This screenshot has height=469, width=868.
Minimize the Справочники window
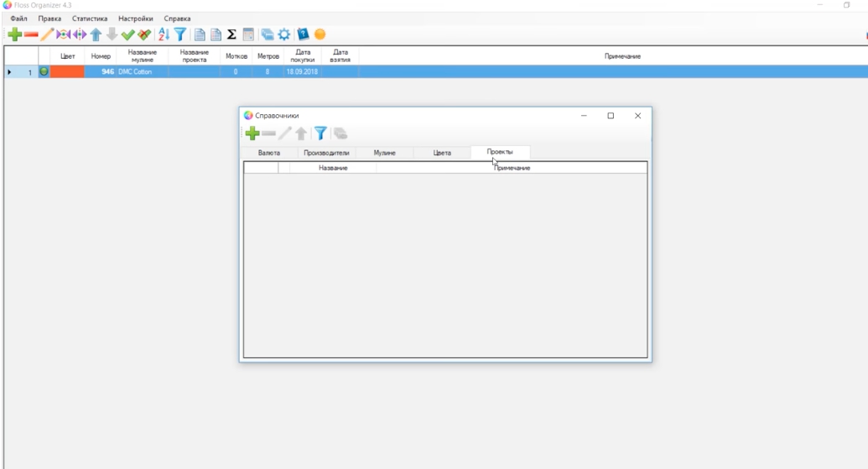pyautogui.click(x=584, y=116)
